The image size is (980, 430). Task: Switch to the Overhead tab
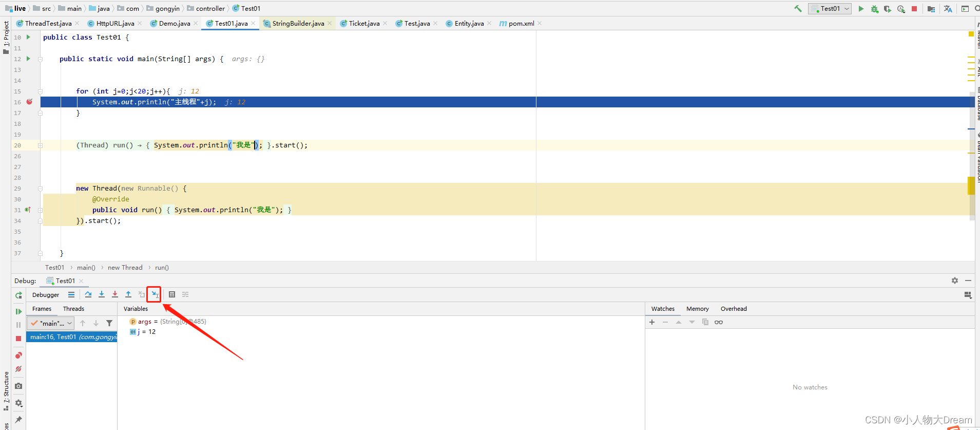click(x=734, y=309)
